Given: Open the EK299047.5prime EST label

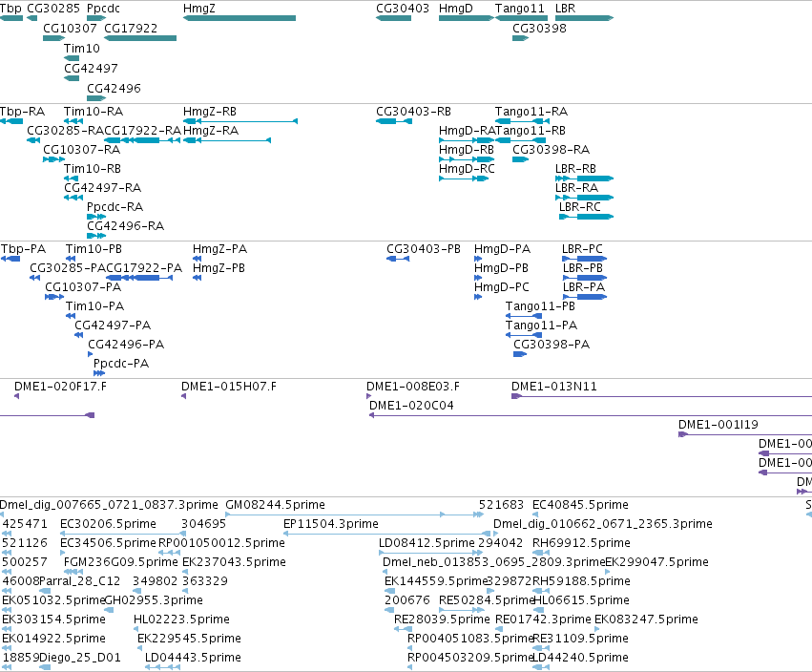Looking at the screenshot, I should pyautogui.click(x=656, y=562).
